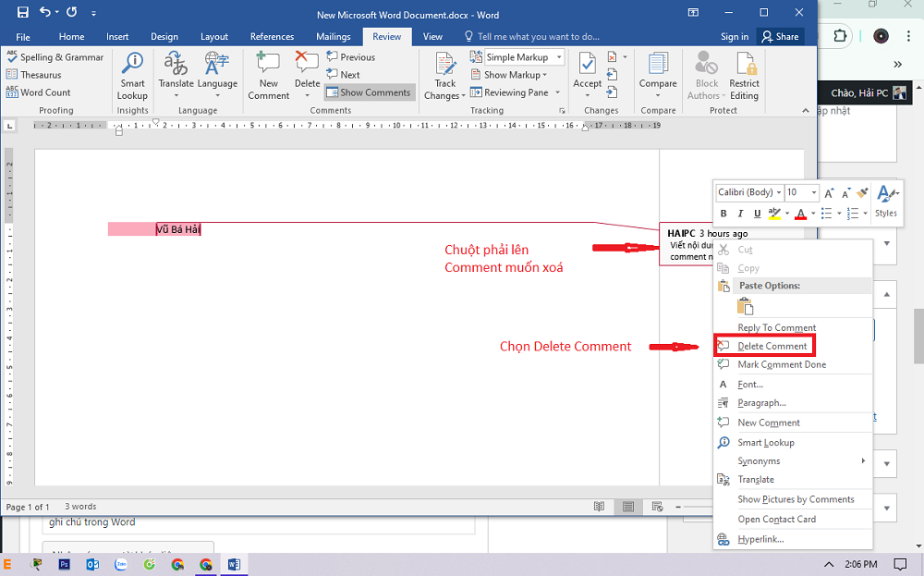
Task: Click the Share button
Action: pyautogui.click(x=780, y=37)
